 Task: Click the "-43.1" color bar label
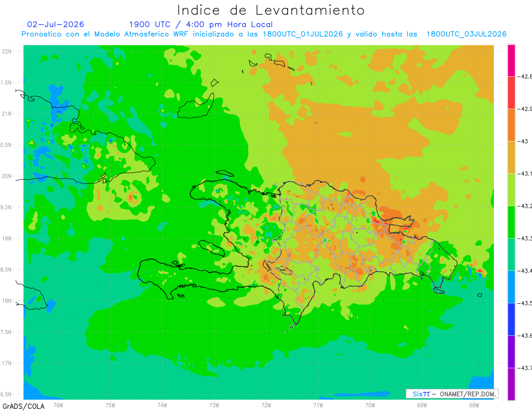pos(525,173)
